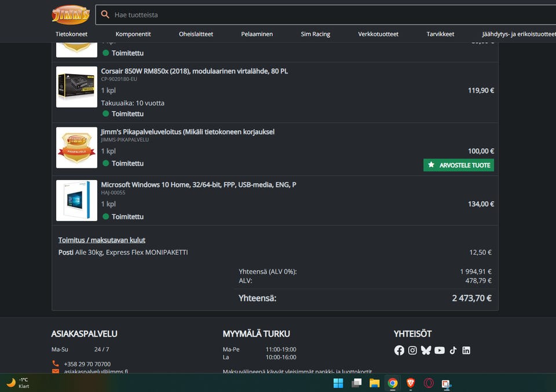This screenshot has width=556, height=392.
Task: Click the star icon on Arvostele tuote
Action: [x=431, y=165]
